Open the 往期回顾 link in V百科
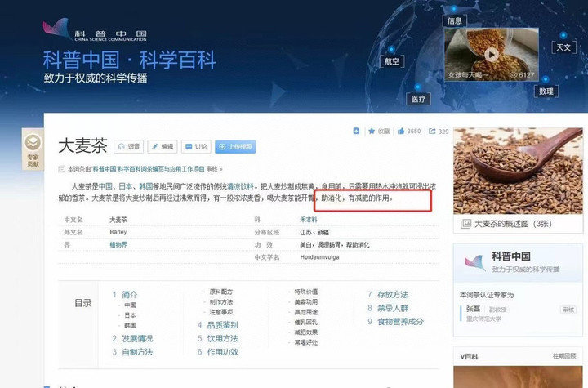588x388 pixels. [564, 355]
